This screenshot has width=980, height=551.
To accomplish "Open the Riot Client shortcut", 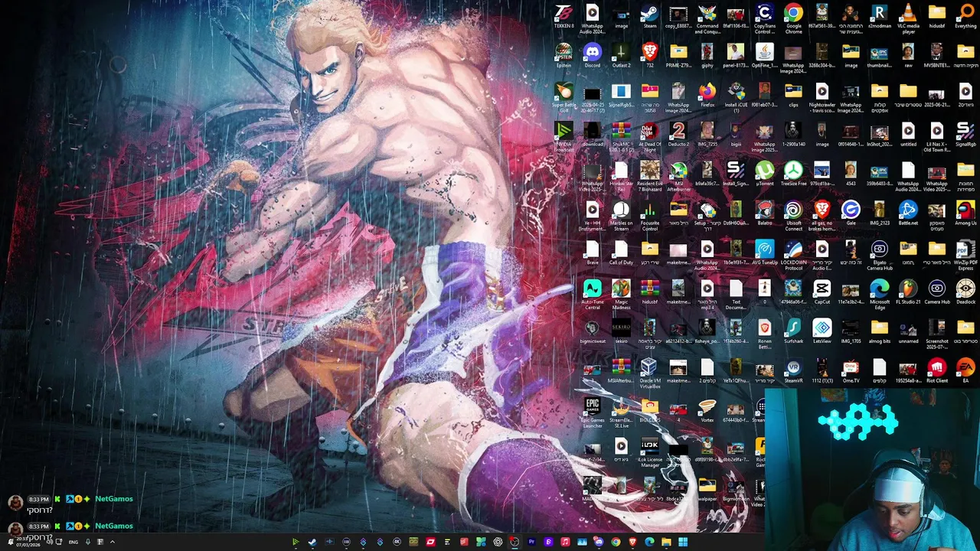I will 936,372.
